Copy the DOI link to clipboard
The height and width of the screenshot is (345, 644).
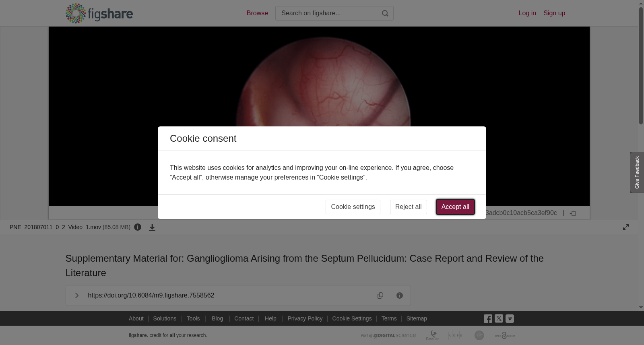tap(380, 295)
